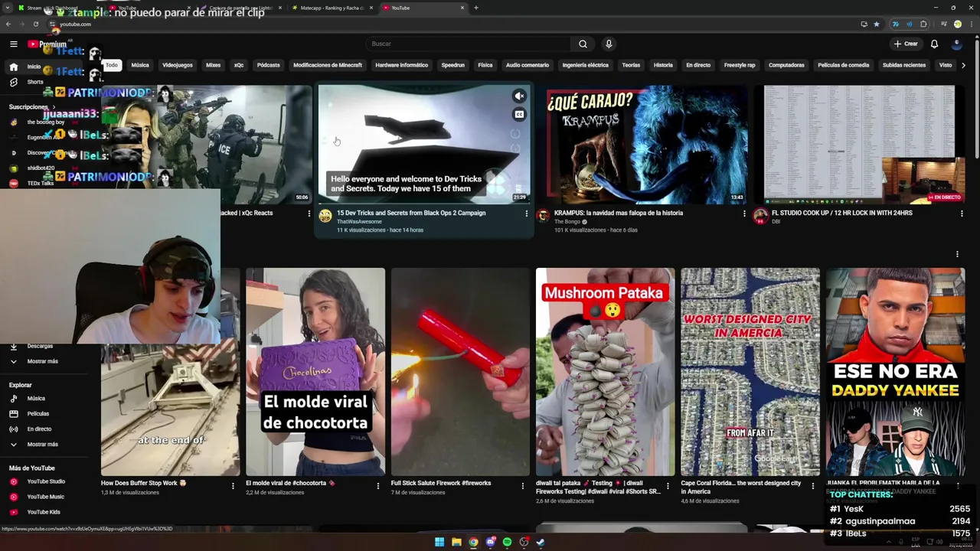Start voice search with the microphone
Image resolution: width=980 pixels, height=551 pixels.
pyautogui.click(x=609, y=44)
